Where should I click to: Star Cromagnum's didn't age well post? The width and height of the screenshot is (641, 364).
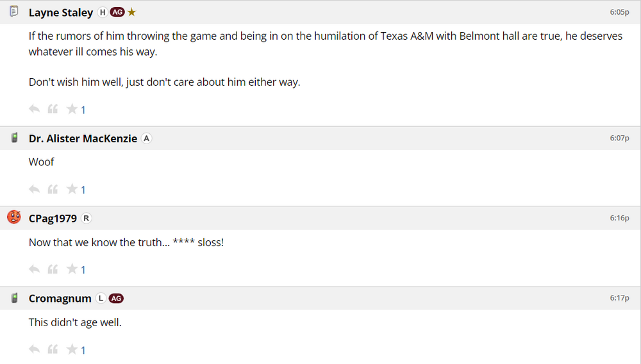72,350
